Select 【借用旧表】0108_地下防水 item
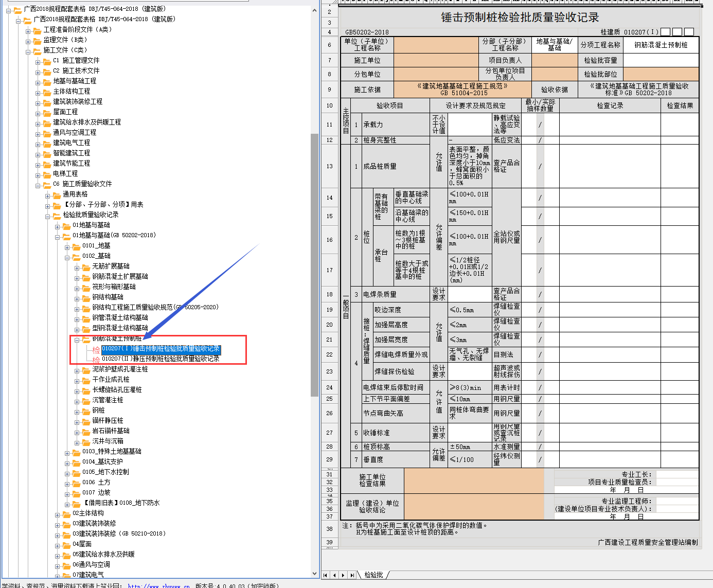Image resolution: width=713 pixels, height=588 pixels. pos(121,503)
